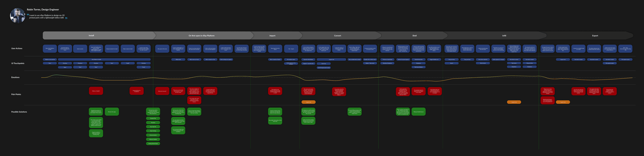Click the Pain Points row label
The height and width of the screenshot is (156, 644).
[16, 94]
